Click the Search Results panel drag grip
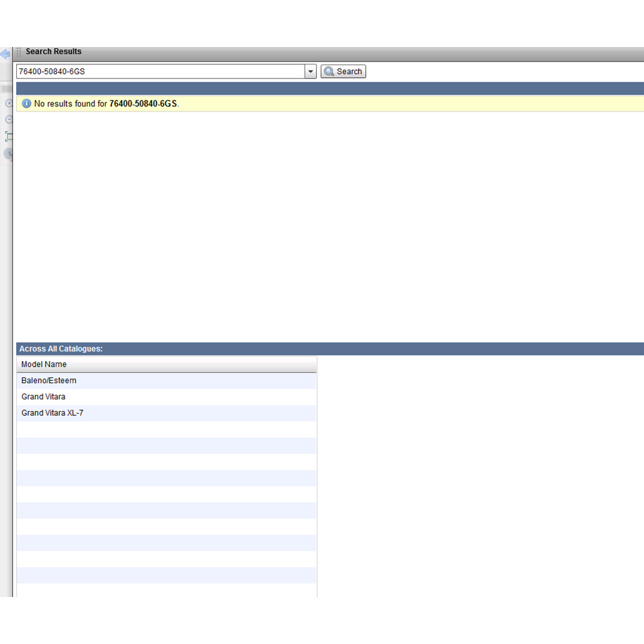 (x=19, y=52)
